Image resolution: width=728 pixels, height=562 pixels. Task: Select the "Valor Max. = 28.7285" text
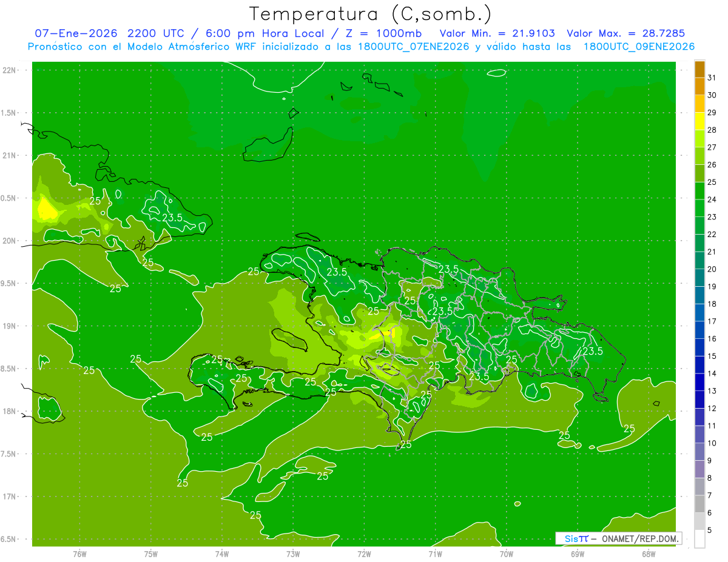click(x=625, y=33)
